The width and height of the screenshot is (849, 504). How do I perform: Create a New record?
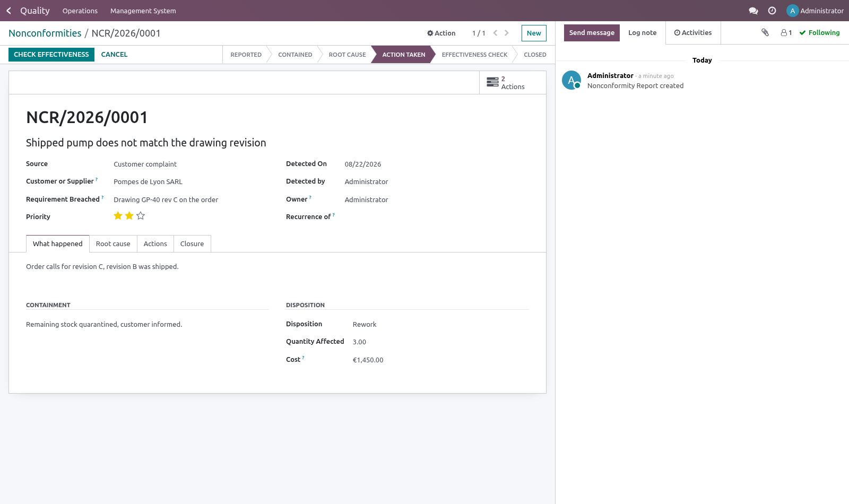[x=534, y=33]
